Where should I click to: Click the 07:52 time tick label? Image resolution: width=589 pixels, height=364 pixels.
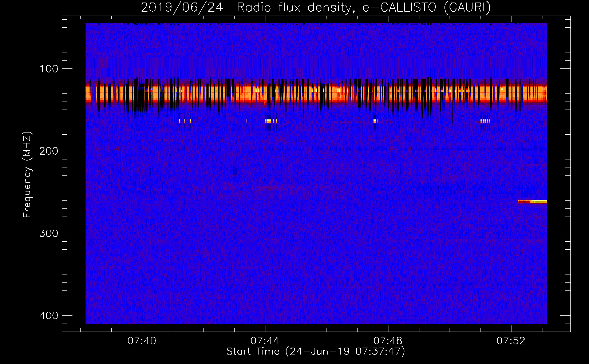coord(511,341)
